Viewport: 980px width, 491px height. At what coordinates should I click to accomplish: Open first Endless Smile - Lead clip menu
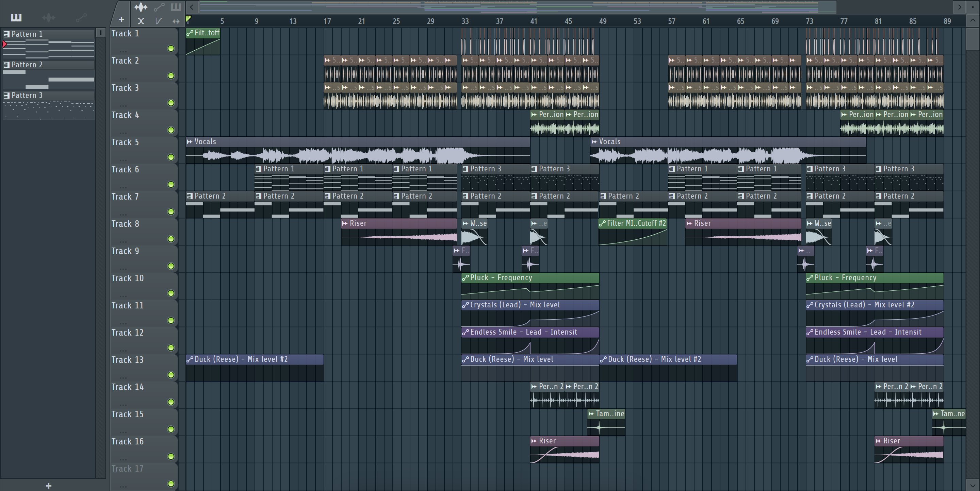point(465,332)
